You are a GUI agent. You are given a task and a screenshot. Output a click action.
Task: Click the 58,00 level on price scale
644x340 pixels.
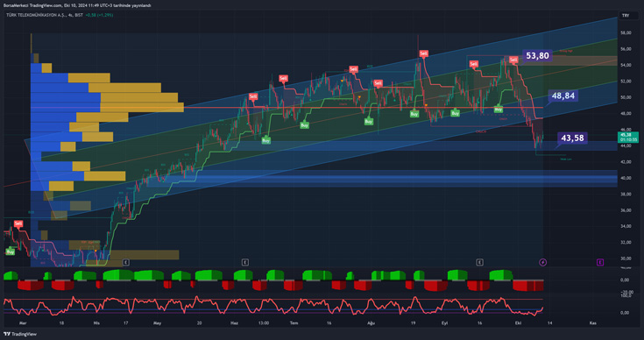pos(626,32)
